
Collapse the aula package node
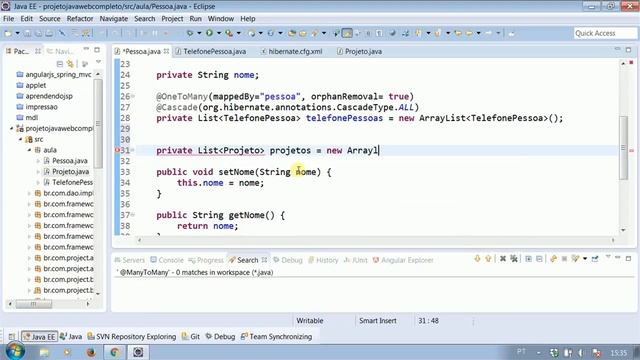pyautogui.click(x=29, y=150)
